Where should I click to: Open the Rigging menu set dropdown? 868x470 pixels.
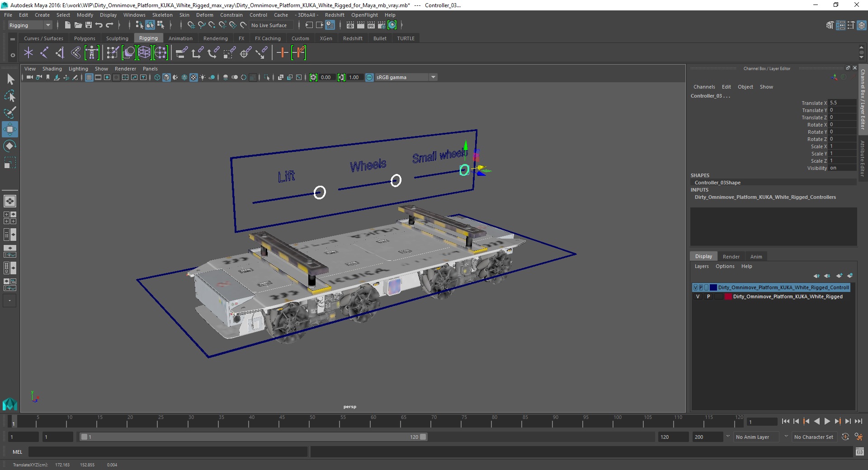pos(29,25)
